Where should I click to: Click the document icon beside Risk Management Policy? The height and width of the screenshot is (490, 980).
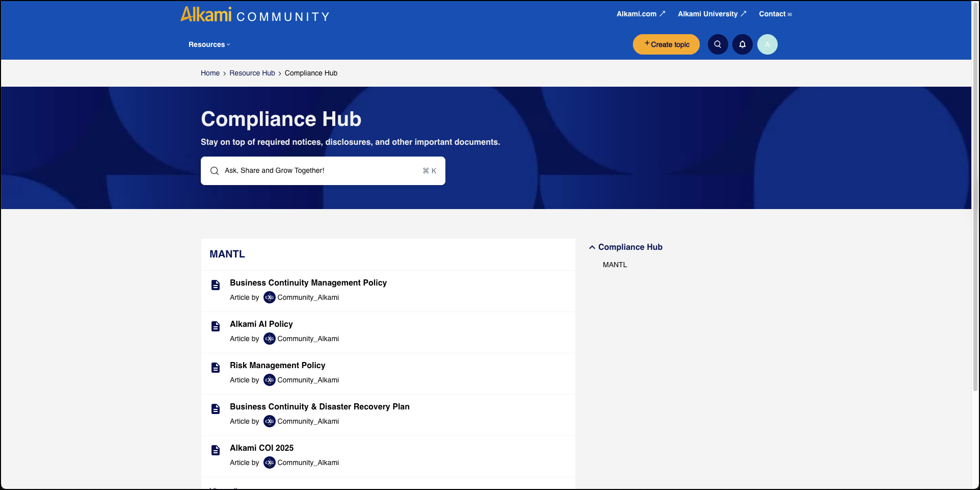tap(215, 367)
